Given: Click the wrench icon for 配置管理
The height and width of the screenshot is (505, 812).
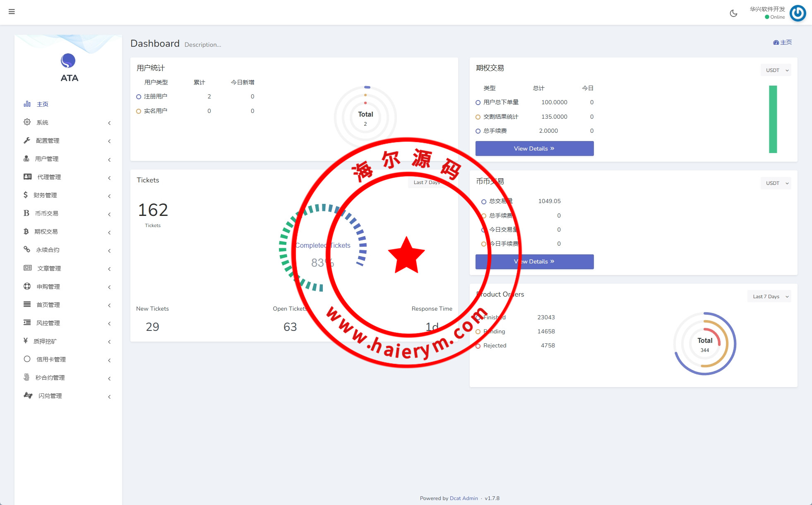Looking at the screenshot, I should [27, 140].
